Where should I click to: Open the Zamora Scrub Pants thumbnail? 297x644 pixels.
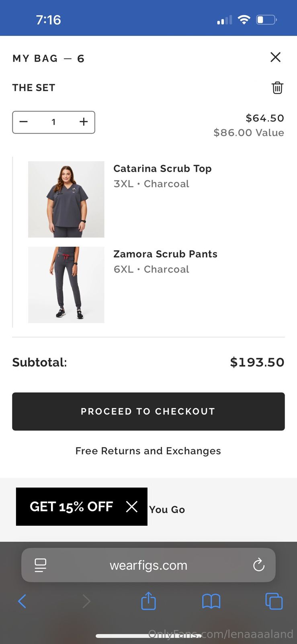pyautogui.click(x=66, y=285)
